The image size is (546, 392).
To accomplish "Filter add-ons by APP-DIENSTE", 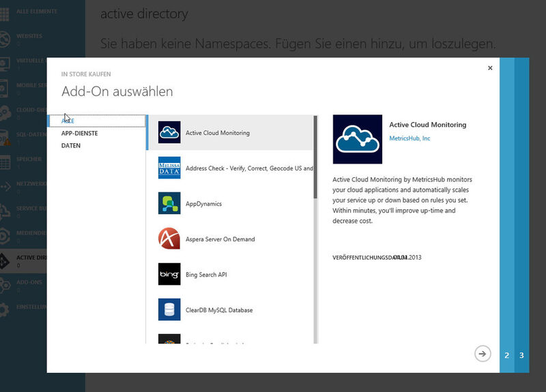I will pyautogui.click(x=79, y=133).
